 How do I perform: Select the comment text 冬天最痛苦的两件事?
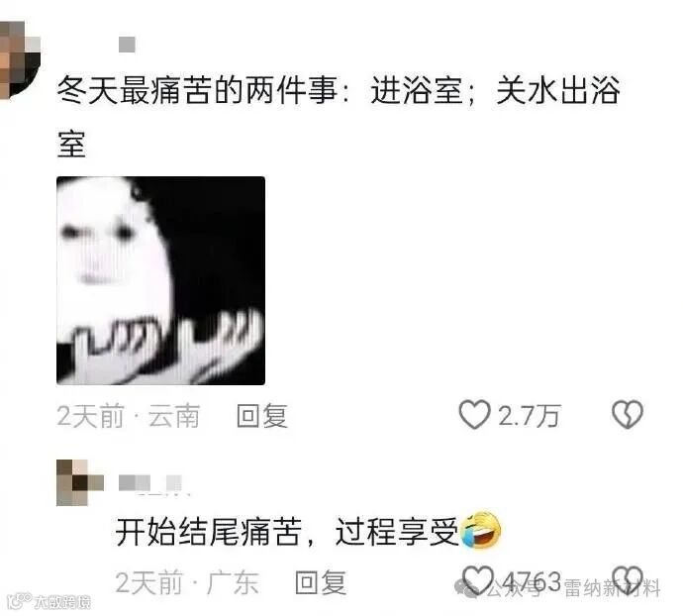tap(197, 91)
